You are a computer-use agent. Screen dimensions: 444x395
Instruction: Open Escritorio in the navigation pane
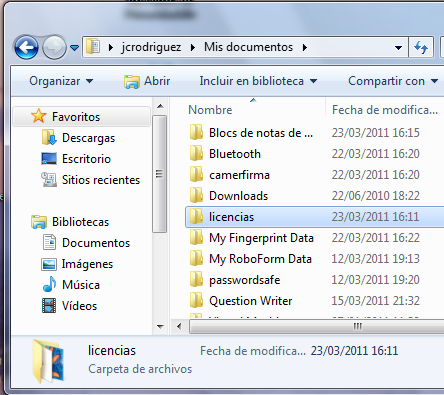point(86,159)
